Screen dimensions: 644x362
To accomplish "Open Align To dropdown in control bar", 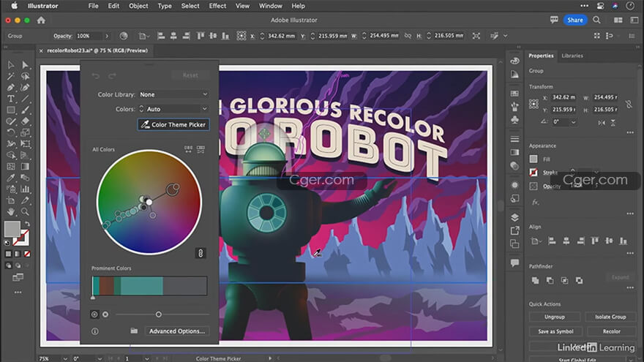I will 143,36.
